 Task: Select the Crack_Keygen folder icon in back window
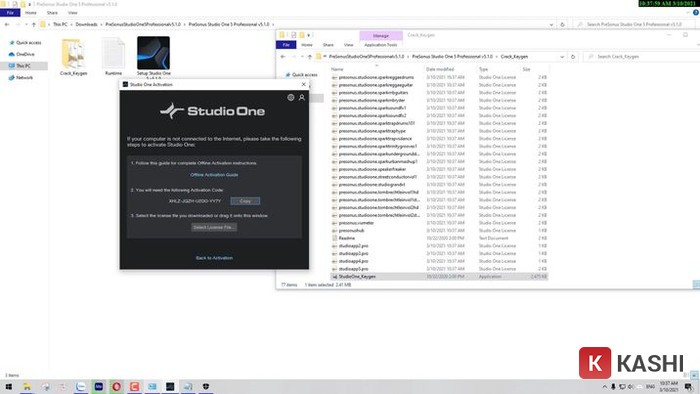74,54
